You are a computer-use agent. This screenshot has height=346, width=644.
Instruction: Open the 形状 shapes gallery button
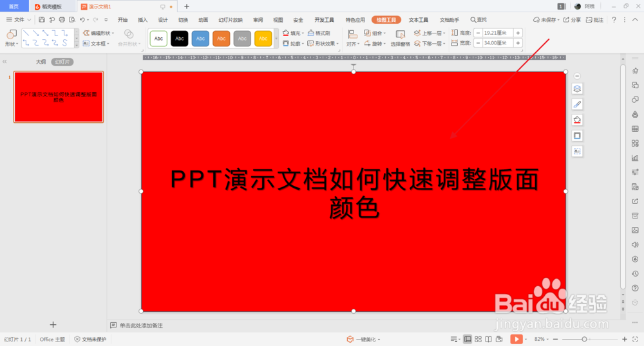[11, 38]
